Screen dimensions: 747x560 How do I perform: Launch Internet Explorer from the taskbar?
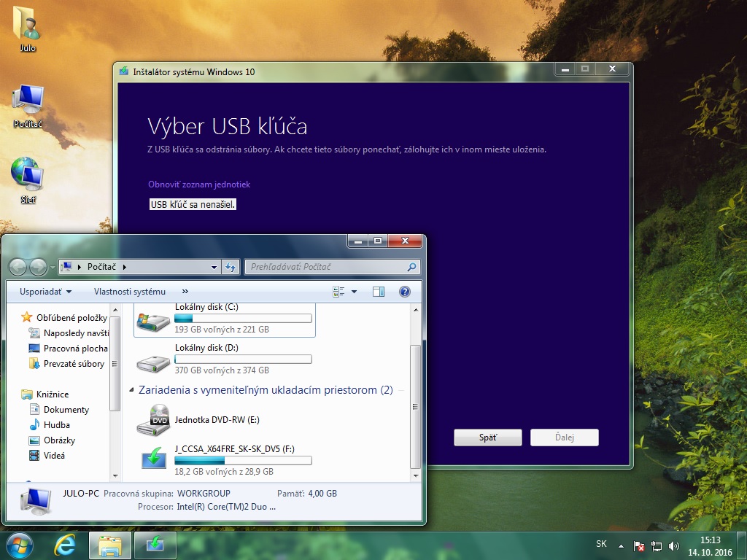tap(64, 545)
